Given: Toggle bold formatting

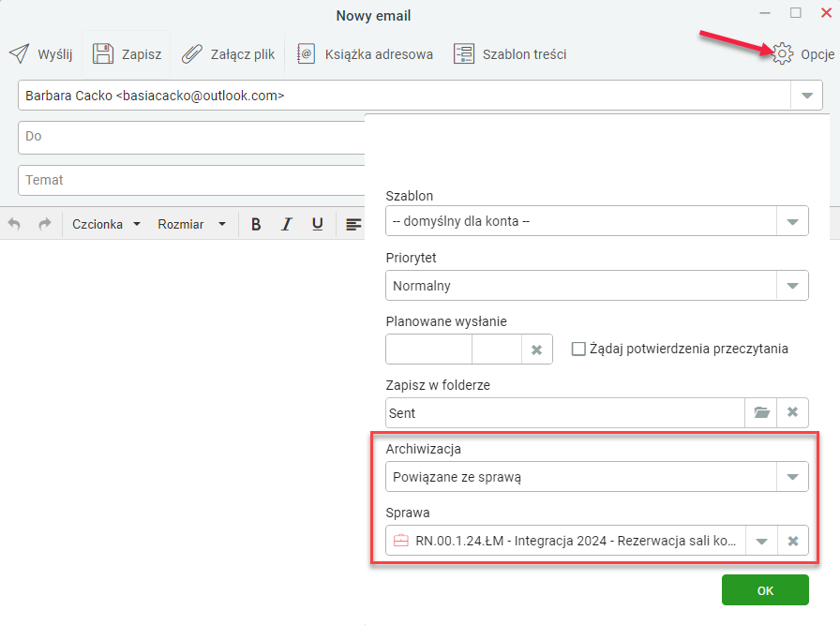Looking at the screenshot, I should click(256, 224).
